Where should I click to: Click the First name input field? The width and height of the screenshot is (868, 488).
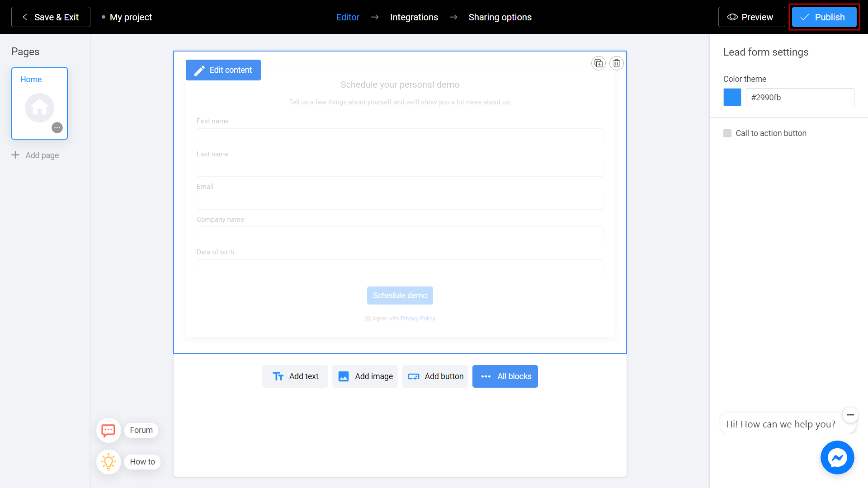pos(400,136)
